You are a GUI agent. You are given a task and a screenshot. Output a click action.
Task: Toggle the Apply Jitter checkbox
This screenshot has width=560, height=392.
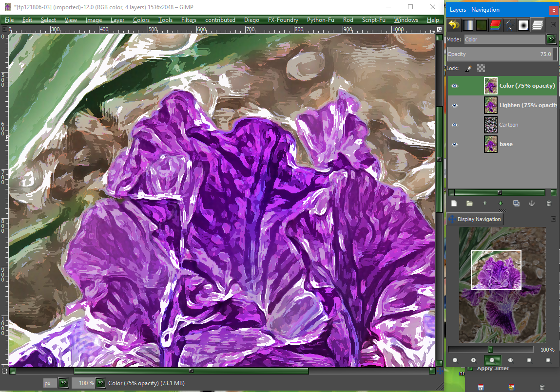(x=470, y=368)
